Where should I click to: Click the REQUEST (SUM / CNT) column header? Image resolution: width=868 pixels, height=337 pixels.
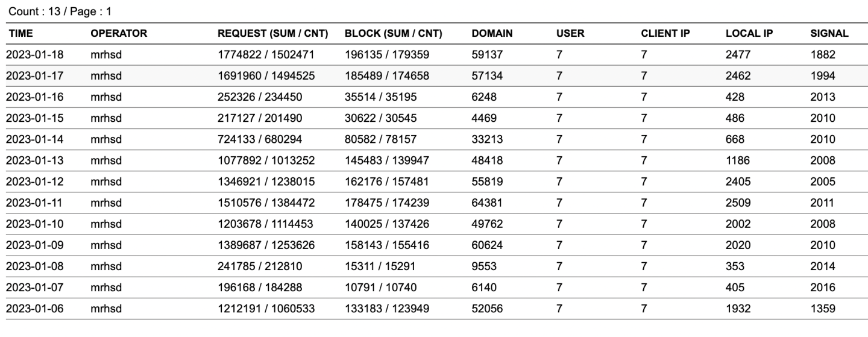click(x=272, y=34)
